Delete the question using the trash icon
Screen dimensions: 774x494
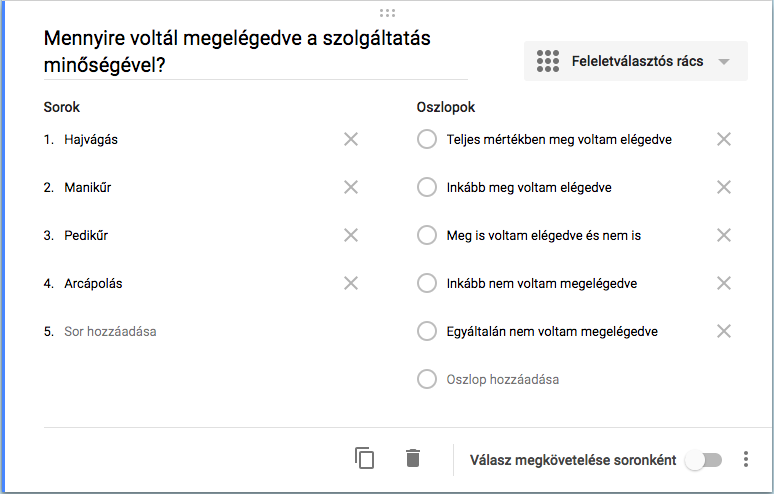(413, 458)
